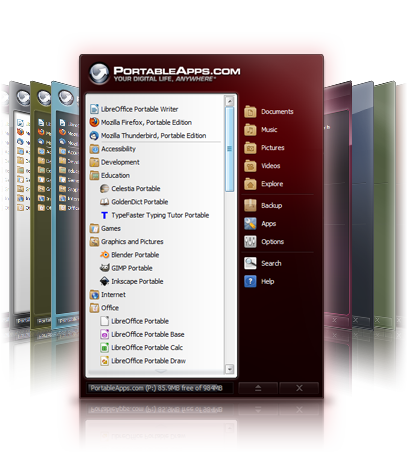Click 'LibreOffice Portable Calc' text
Image resolution: width=407 pixels, height=452 pixels.
click(x=147, y=348)
